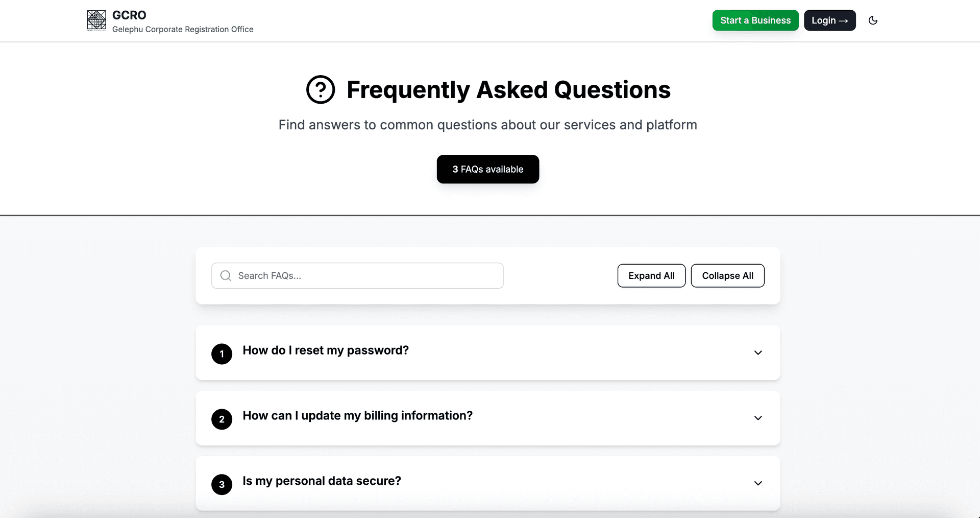980x518 pixels.
Task: Expand the password reset FAQ chevron
Action: click(758, 352)
